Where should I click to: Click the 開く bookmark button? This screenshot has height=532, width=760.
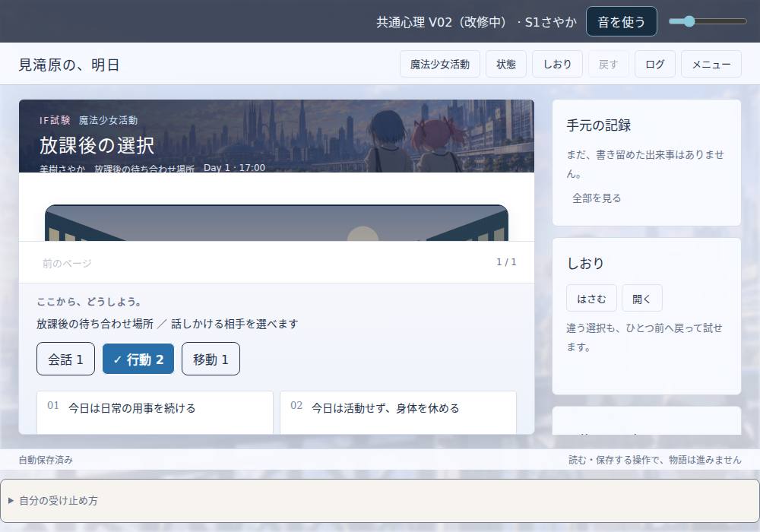pyautogui.click(x=641, y=299)
